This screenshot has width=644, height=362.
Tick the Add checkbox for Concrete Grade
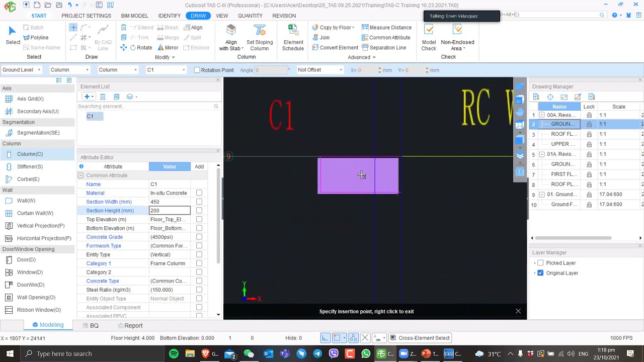point(199,237)
